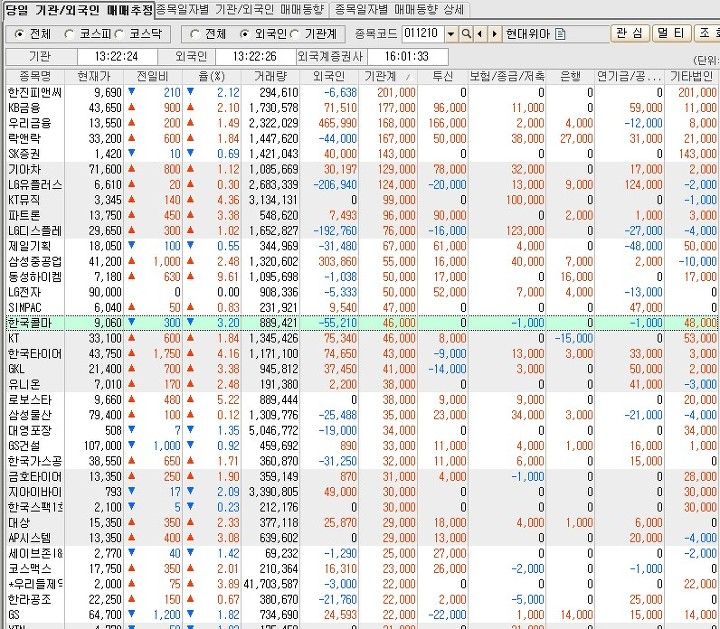
Task: Click the 멀티 button
Action: click(x=671, y=34)
